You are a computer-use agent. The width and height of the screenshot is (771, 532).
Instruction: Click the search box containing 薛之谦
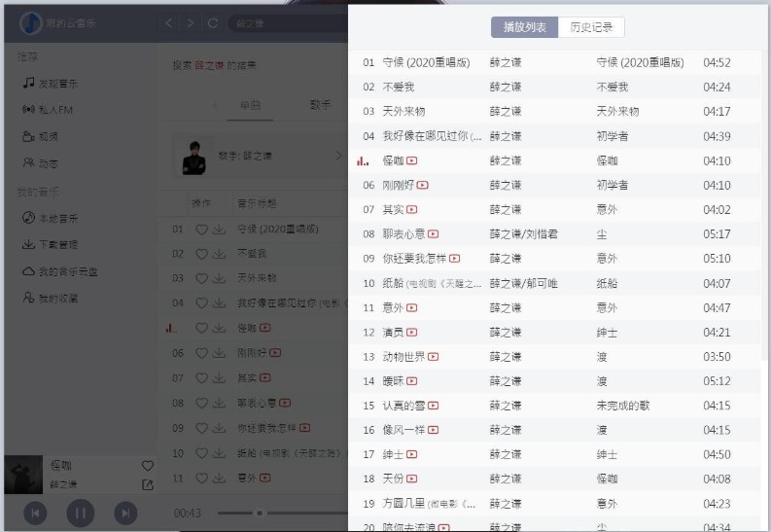[288, 23]
